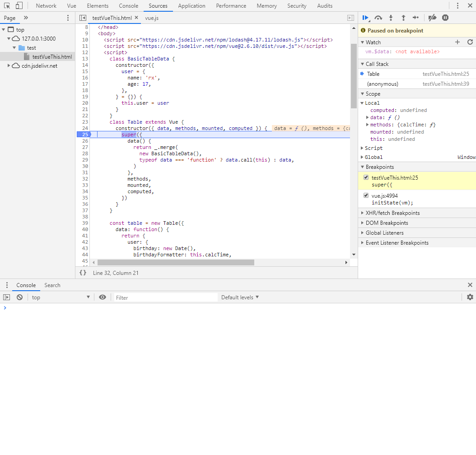Show more navigator tabs chevron
Image resolution: width=476 pixels, height=455 pixels.
click(x=26, y=18)
